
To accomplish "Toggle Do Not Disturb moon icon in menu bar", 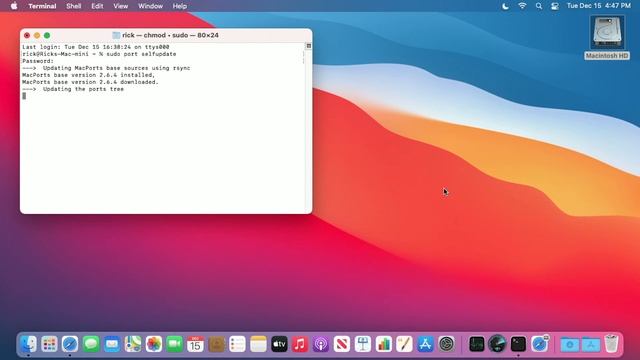I will click(505, 6).
